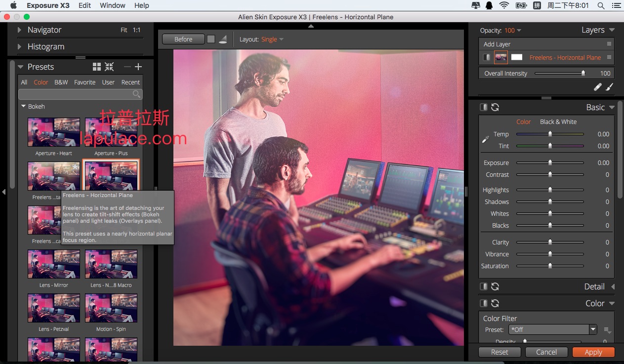Open the Color Filter preset dropdown

coord(593,329)
